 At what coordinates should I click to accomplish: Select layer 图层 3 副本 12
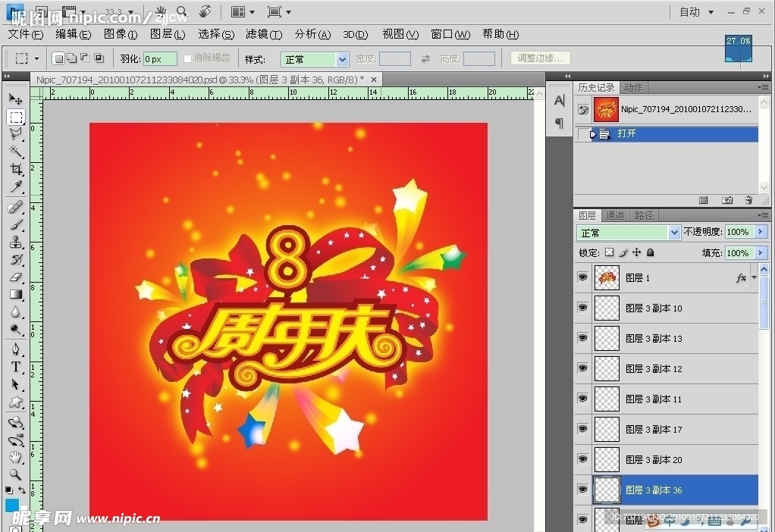[667, 368]
